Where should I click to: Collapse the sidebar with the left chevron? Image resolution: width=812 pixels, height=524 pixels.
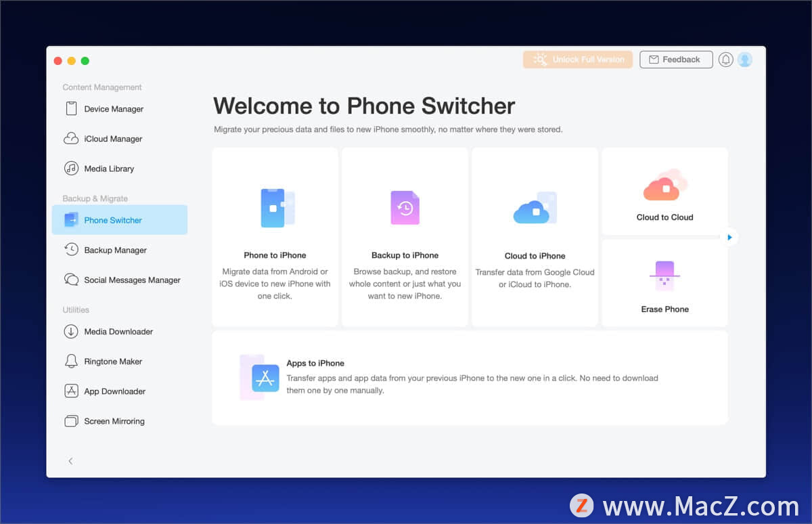click(70, 461)
